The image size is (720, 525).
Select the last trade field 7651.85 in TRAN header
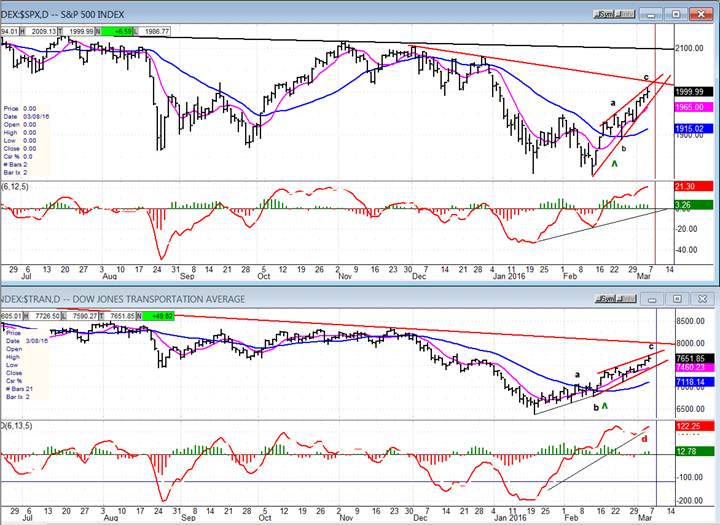pos(119,316)
